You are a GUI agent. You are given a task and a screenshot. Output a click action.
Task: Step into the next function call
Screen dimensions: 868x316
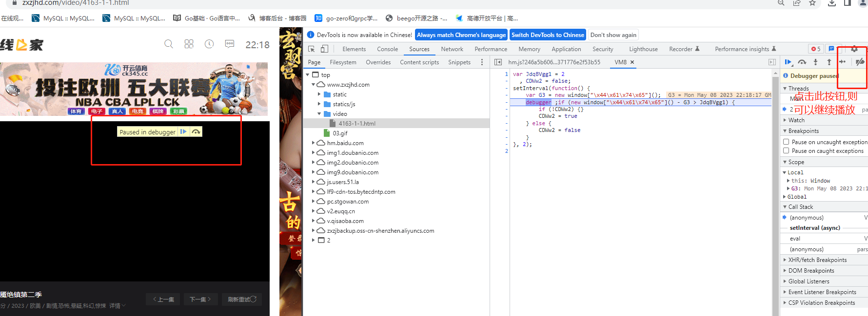815,62
